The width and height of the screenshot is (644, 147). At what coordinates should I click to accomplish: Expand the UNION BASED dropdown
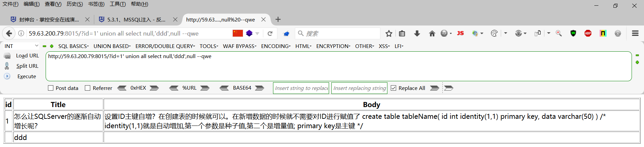click(x=112, y=46)
